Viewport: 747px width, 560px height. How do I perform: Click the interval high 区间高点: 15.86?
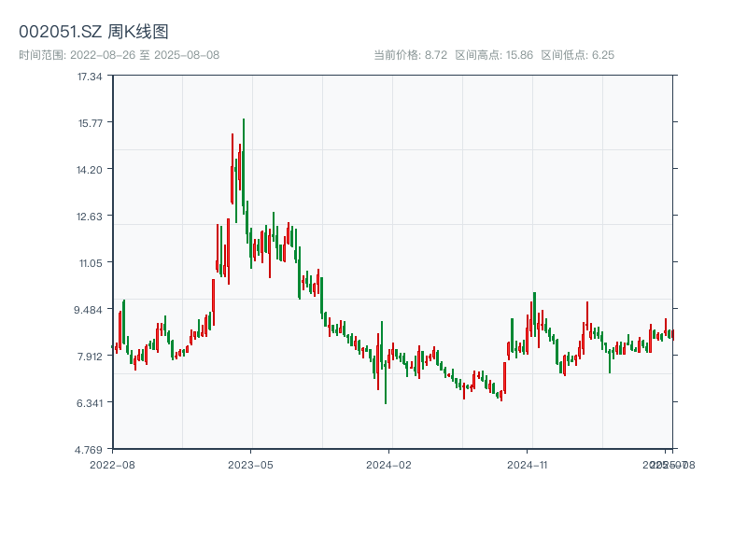(x=494, y=55)
